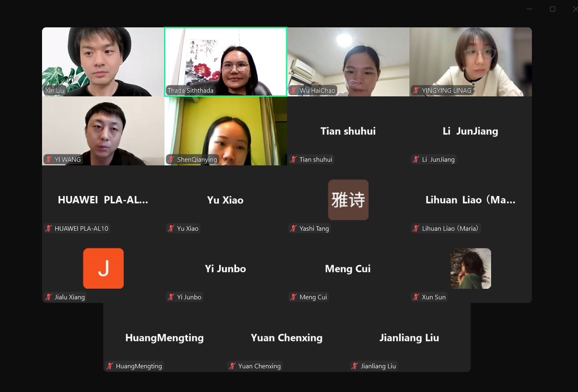Click the muted mic icon beside YI WANG

click(x=49, y=160)
